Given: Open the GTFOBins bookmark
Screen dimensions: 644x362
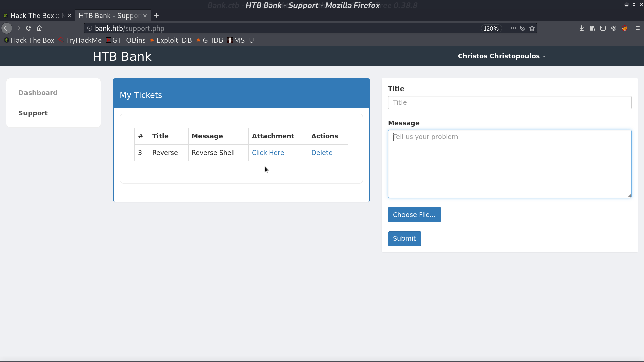Looking at the screenshot, I should [126, 40].
